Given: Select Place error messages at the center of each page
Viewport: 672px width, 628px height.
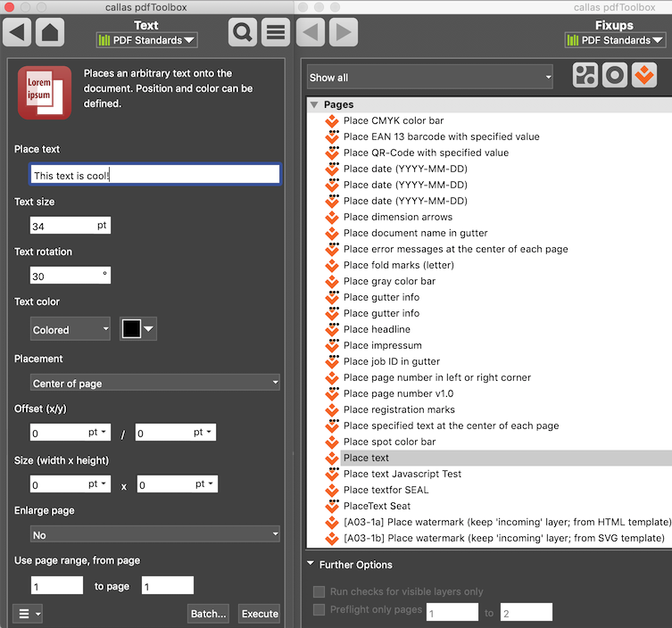Looking at the screenshot, I should [x=455, y=249].
